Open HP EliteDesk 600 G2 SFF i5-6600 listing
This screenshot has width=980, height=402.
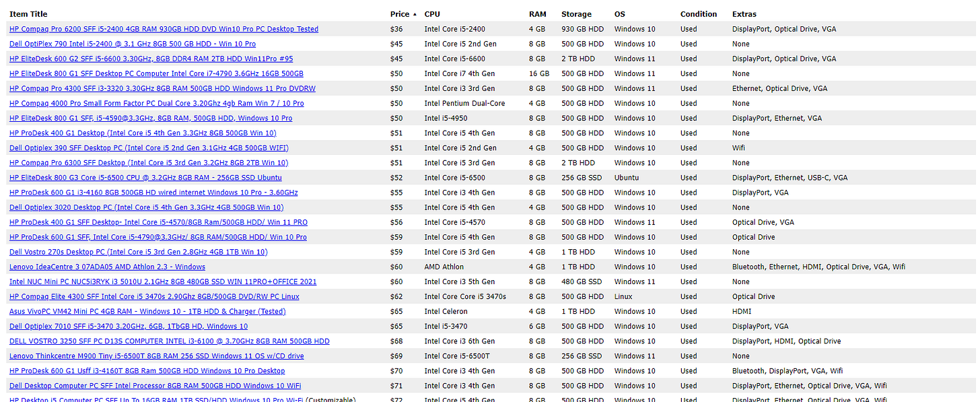[151, 59]
